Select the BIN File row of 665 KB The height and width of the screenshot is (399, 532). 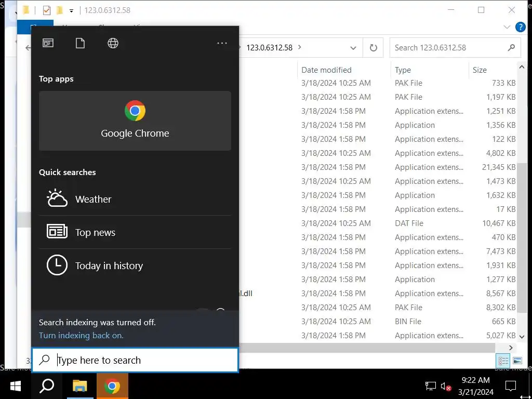(x=378, y=321)
